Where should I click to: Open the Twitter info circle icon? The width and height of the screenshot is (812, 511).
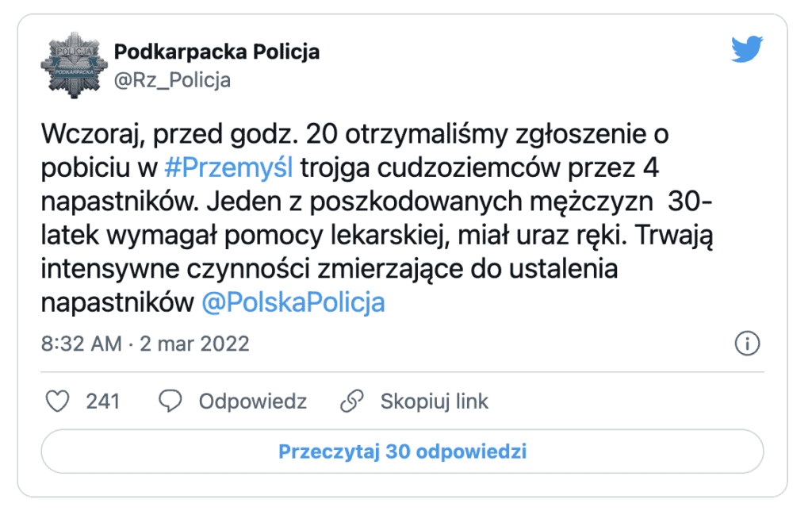click(x=747, y=344)
